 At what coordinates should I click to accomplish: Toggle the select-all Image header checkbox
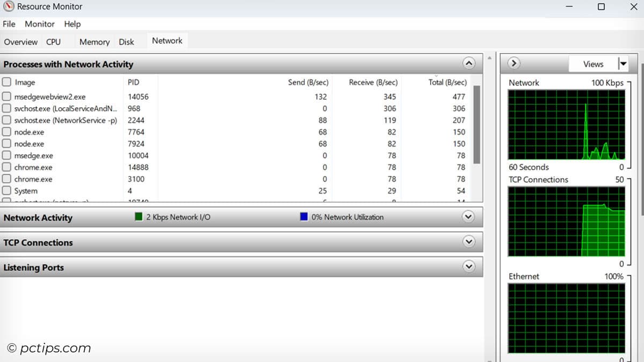[6, 82]
